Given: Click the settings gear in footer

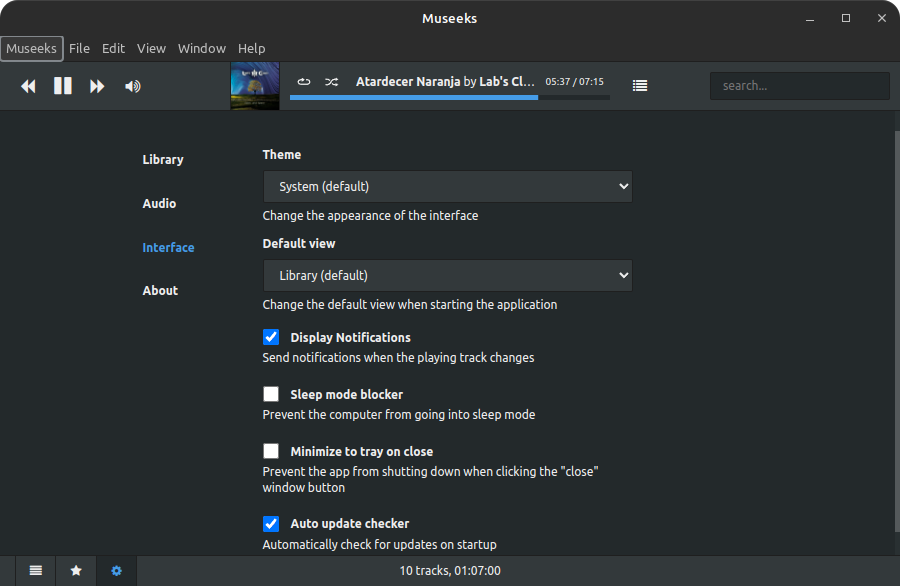Looking at the screenshot, I should pos(116,570).
